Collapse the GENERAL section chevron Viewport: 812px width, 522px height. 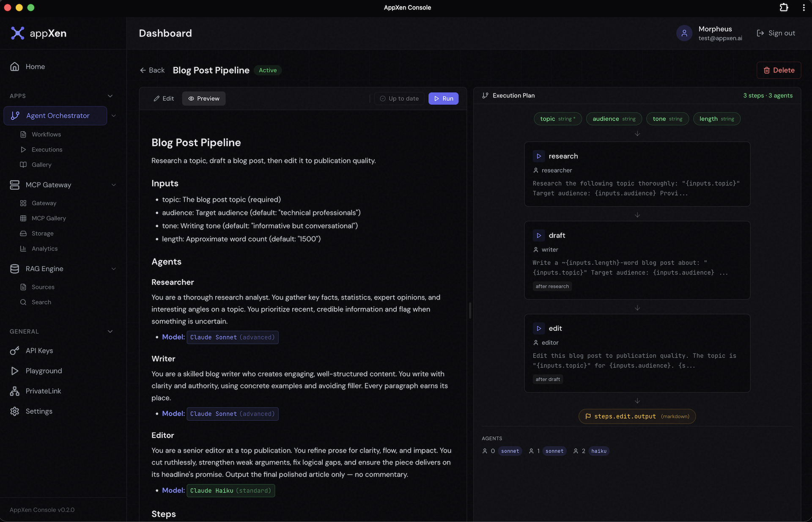pyautogui.click(x=110, y=332)
